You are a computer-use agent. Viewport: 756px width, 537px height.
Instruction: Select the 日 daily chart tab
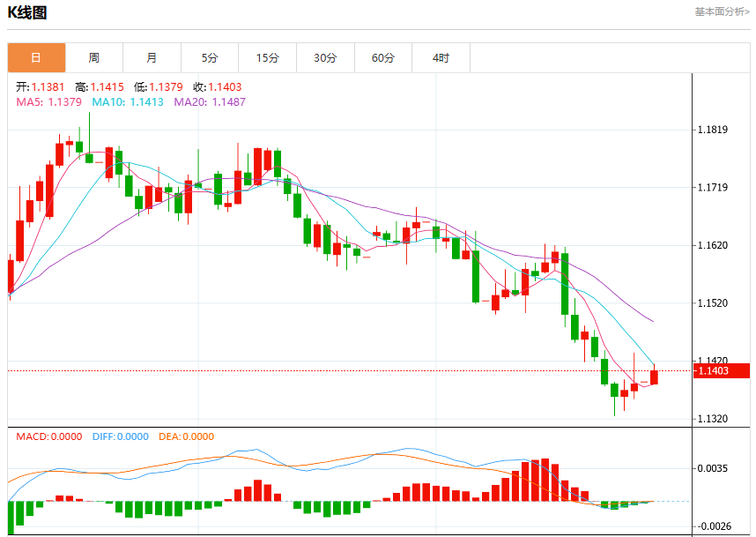coord(36,58)
